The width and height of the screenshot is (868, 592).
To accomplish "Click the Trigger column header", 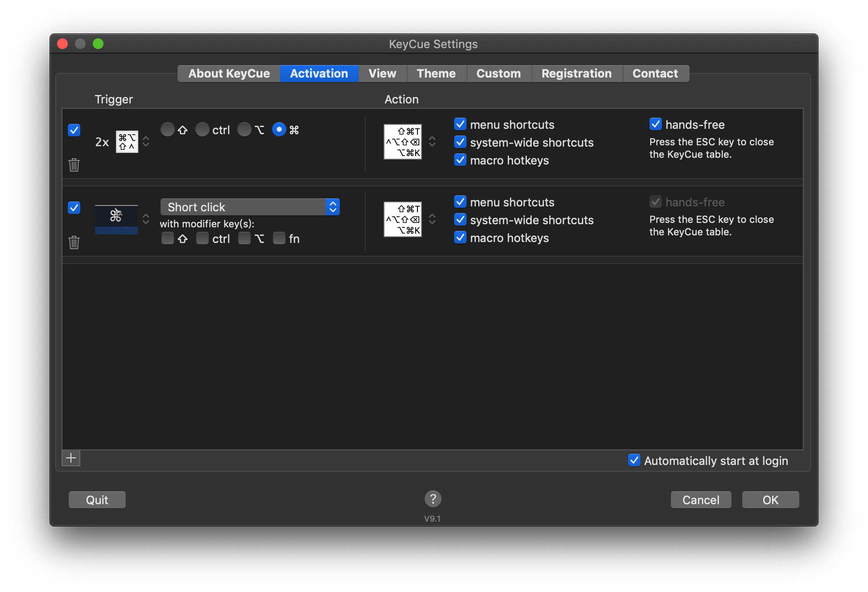I will pos(114,99).
